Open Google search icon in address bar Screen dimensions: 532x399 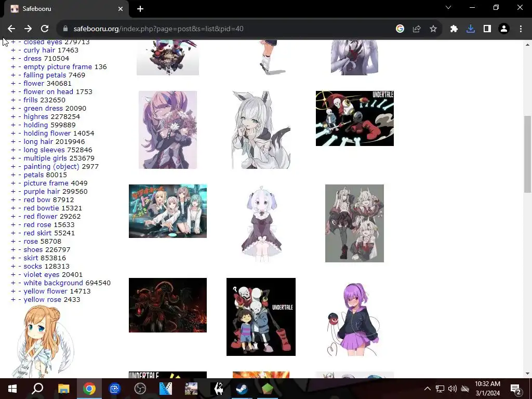pyautogui.click(x=400, y=29)
